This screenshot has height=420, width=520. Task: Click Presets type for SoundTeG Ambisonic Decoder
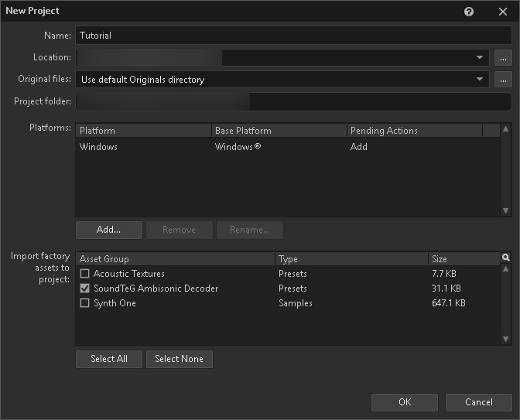pyautogui.click(x=292, y=289)
